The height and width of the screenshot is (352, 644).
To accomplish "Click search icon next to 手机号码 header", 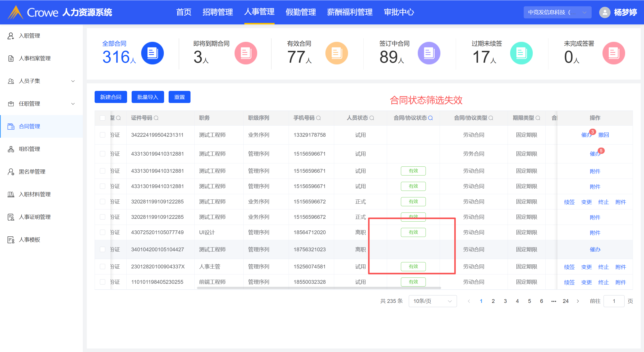I will click(x=318, y=118).
